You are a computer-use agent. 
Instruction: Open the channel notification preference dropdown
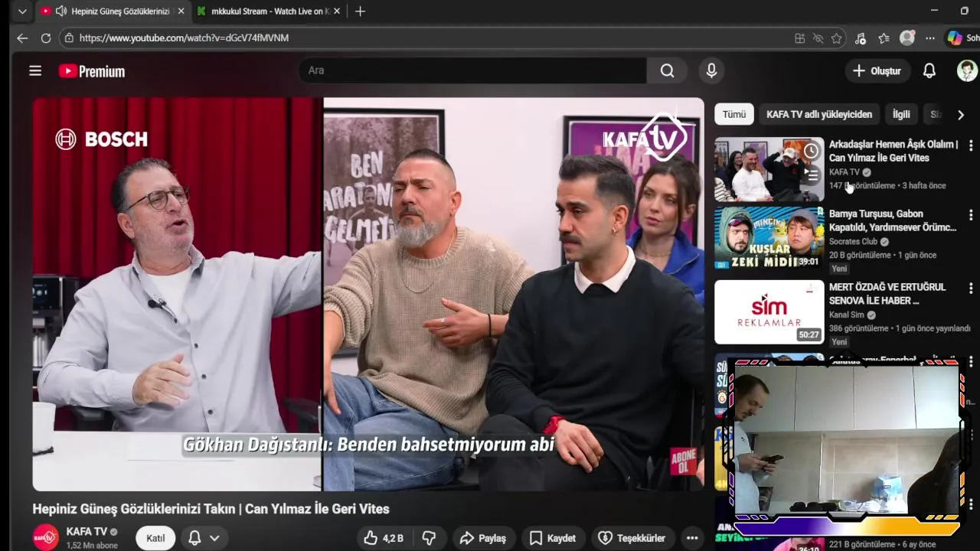tap(204, 538)
